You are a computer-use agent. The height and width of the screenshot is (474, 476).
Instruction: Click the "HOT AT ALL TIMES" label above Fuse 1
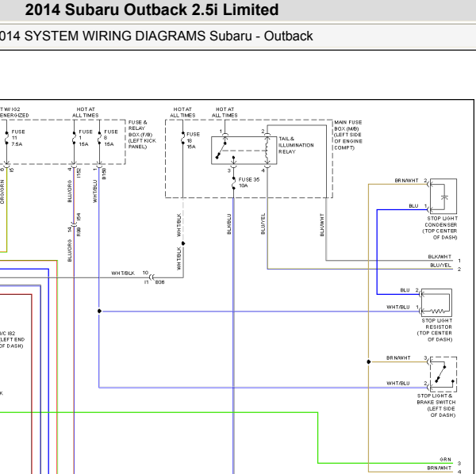(86, 113)
